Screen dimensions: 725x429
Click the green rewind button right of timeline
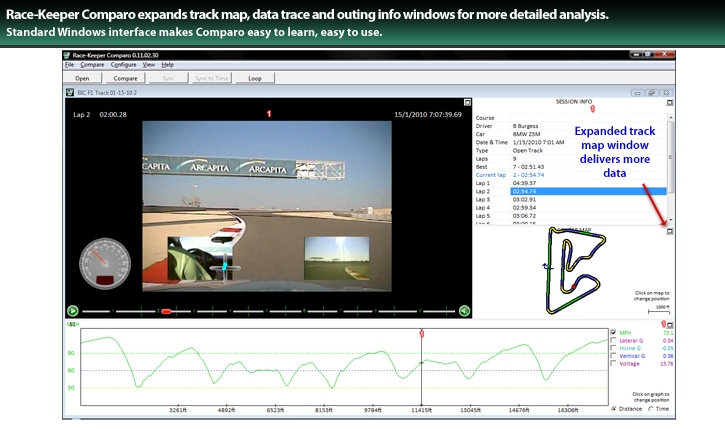[464, 311]
